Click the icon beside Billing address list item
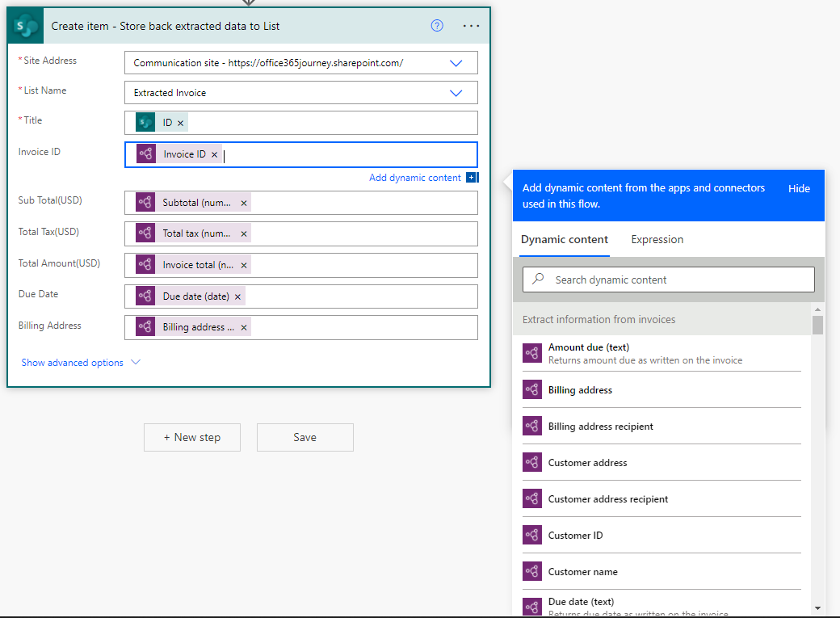This screenshot has width=840, height=618. click(x=532, y=389)
